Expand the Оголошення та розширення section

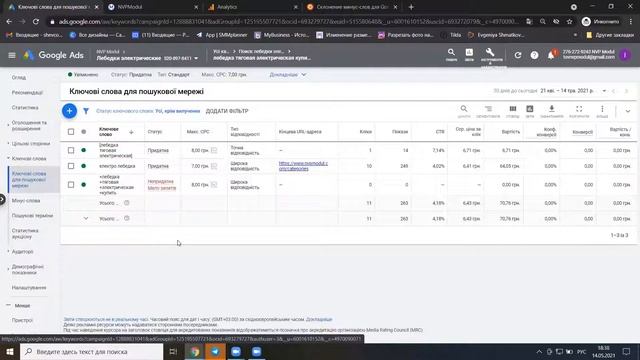(8, 125)
